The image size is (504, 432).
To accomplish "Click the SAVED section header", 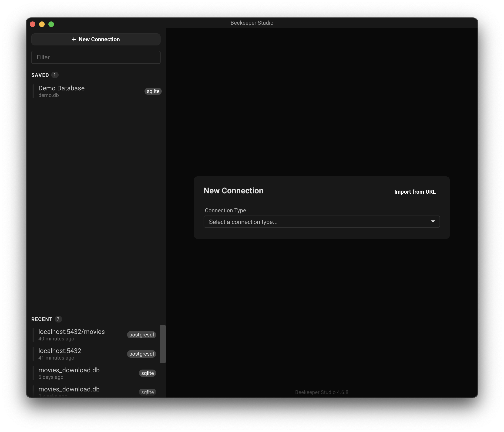I will pos(40,75).
